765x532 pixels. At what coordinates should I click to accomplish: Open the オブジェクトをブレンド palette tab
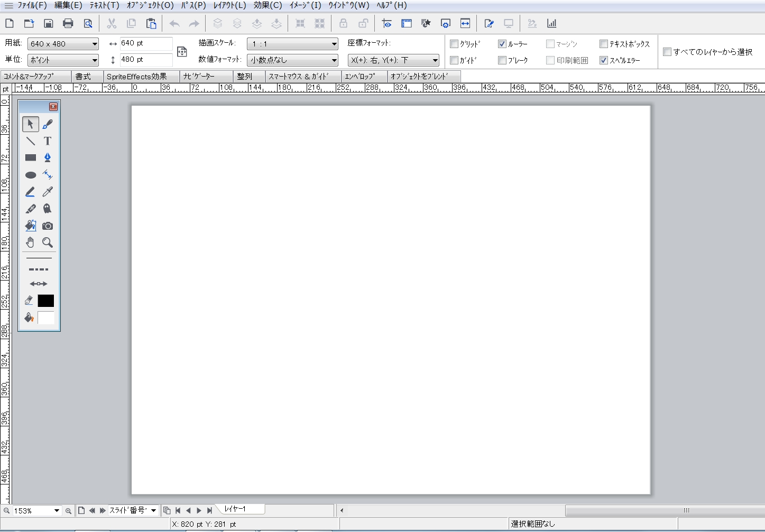(x=424, y=77)
